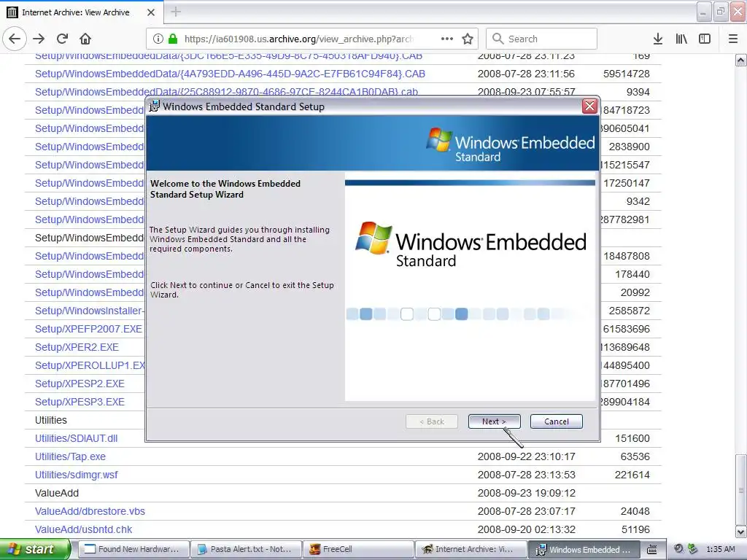Switch to Pasta Alert.txt Notepad taskbar item

246,549
